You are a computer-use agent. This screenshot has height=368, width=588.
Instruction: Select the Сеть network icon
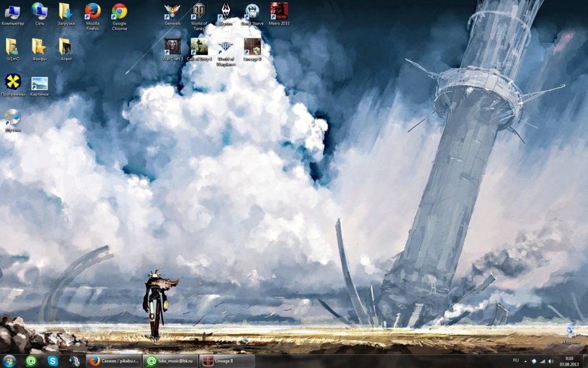click(39, 15)
